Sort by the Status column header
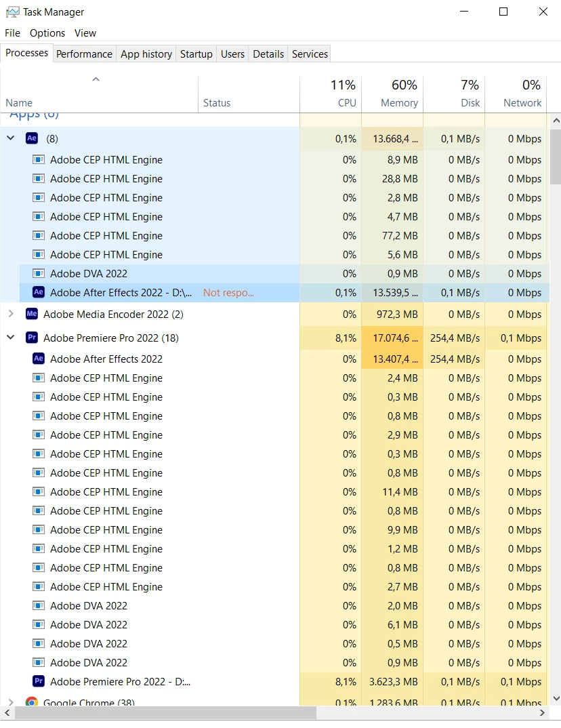This screenshot has height=728, width=561. coord(249,94)
